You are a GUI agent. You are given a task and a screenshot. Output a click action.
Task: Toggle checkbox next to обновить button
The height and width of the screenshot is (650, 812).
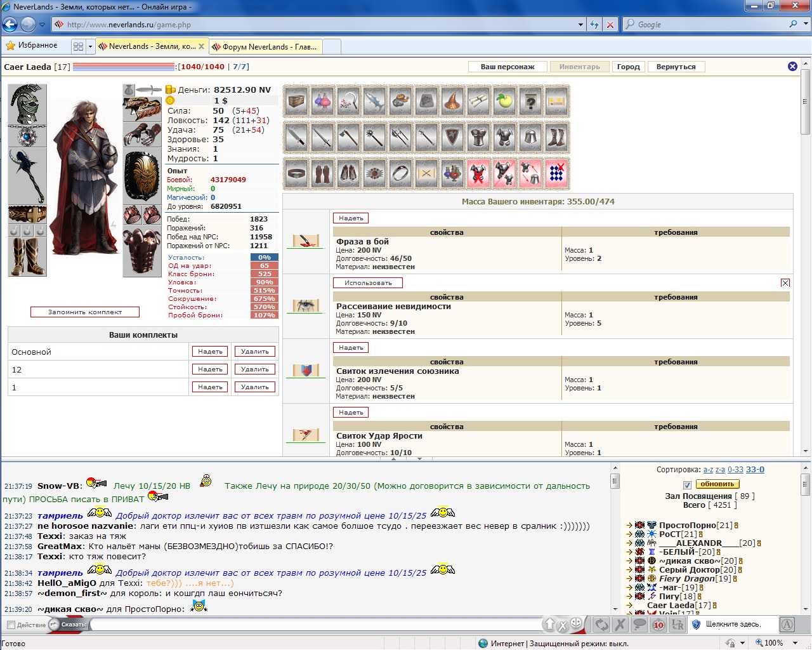687,484
